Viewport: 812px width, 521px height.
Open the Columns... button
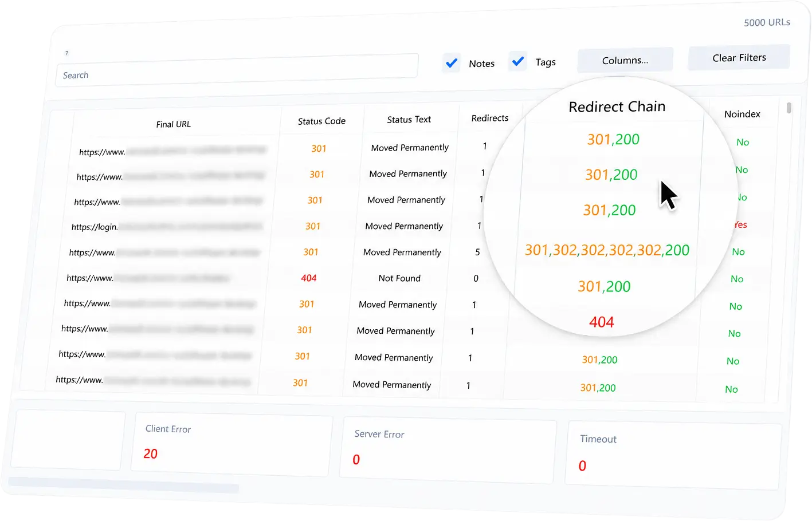click(x=625, y=60)
